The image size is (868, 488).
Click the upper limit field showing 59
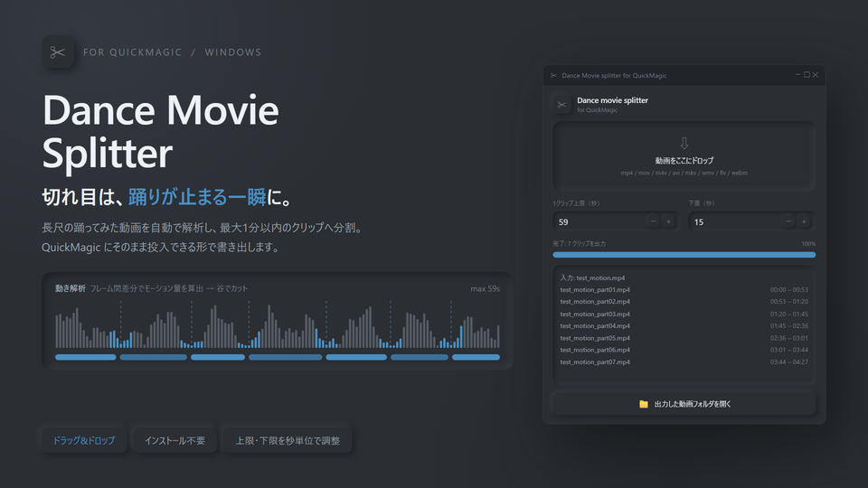tap(616, 222)
